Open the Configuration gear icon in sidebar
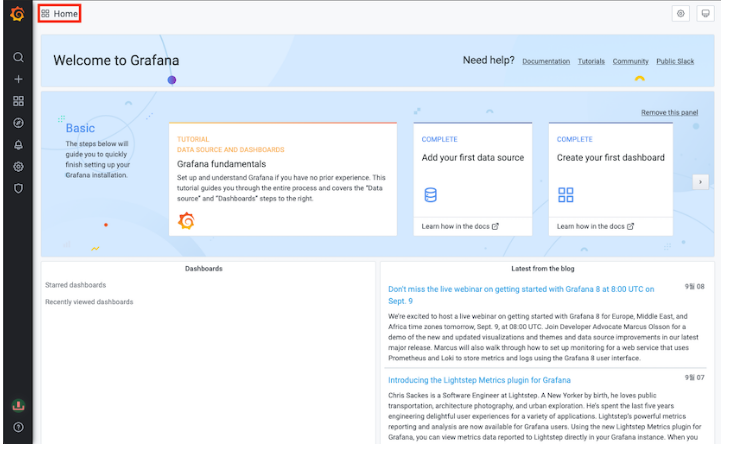 pos(18,166)
